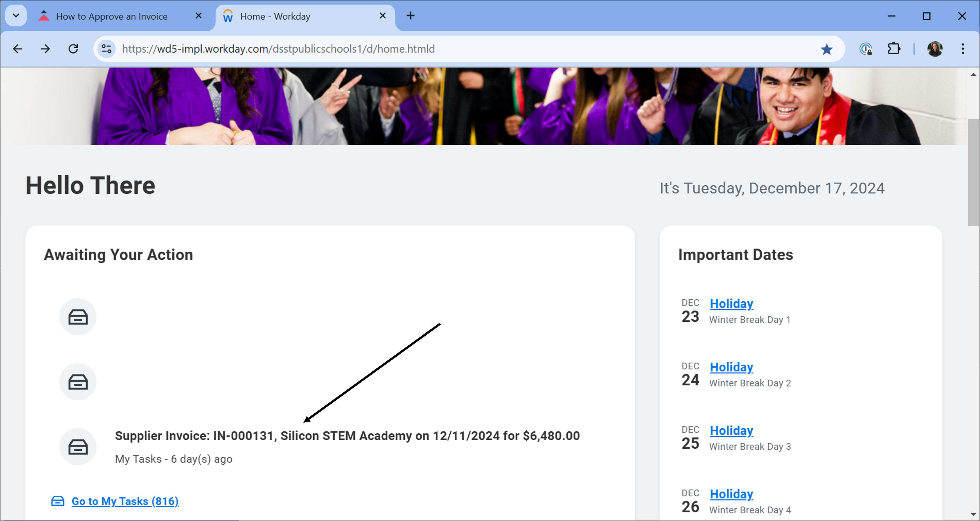Go back to the previous page

pos(18,49)
